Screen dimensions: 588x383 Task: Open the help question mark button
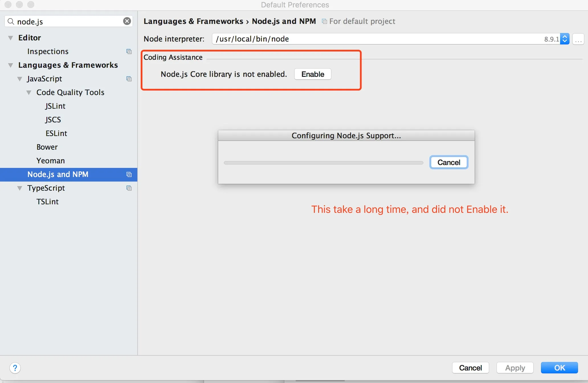coord(15,368)
